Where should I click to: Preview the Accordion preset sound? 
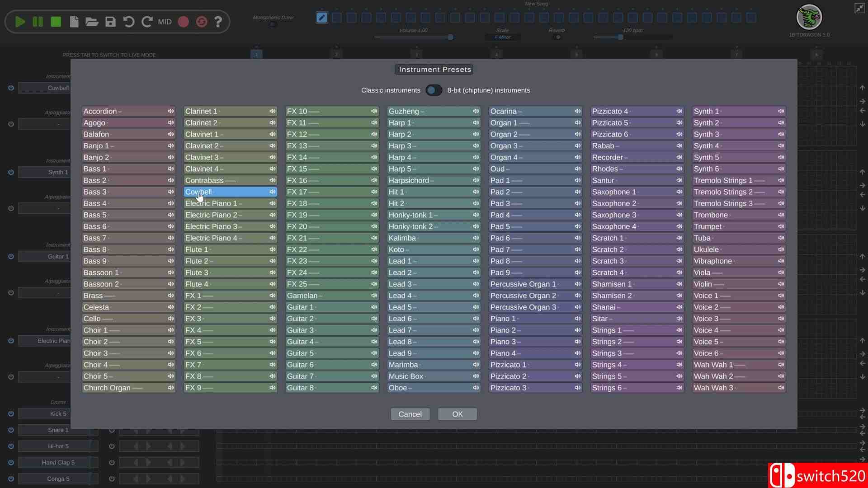click(170, 111)
